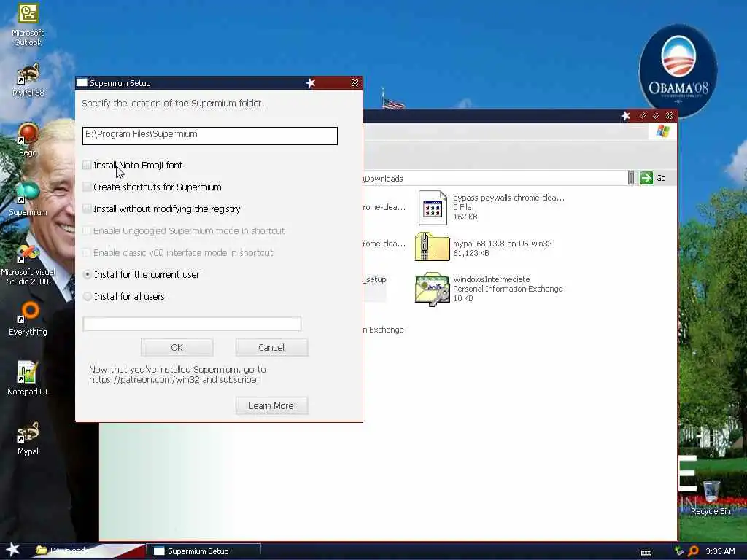This screenshot has height=560, width=747.
Task: Select the partially hidden _setup file
Action: 375,279
